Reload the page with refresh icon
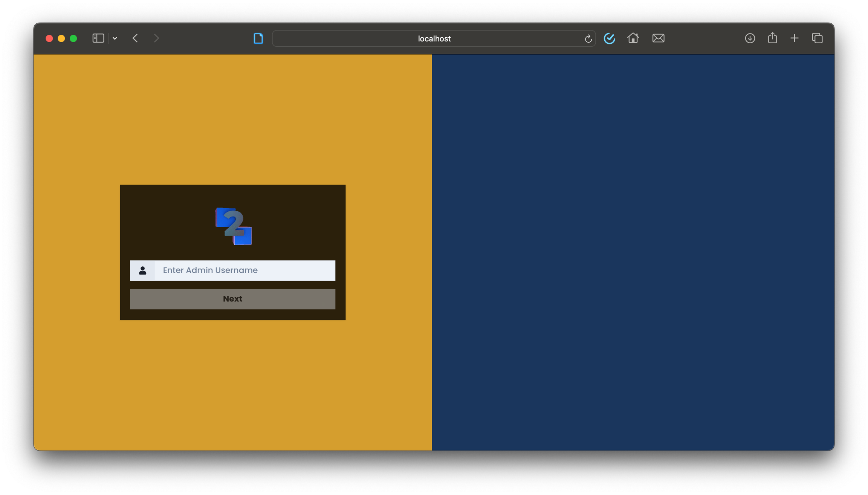This screenshot has height=495, width=868. (588, 38)
